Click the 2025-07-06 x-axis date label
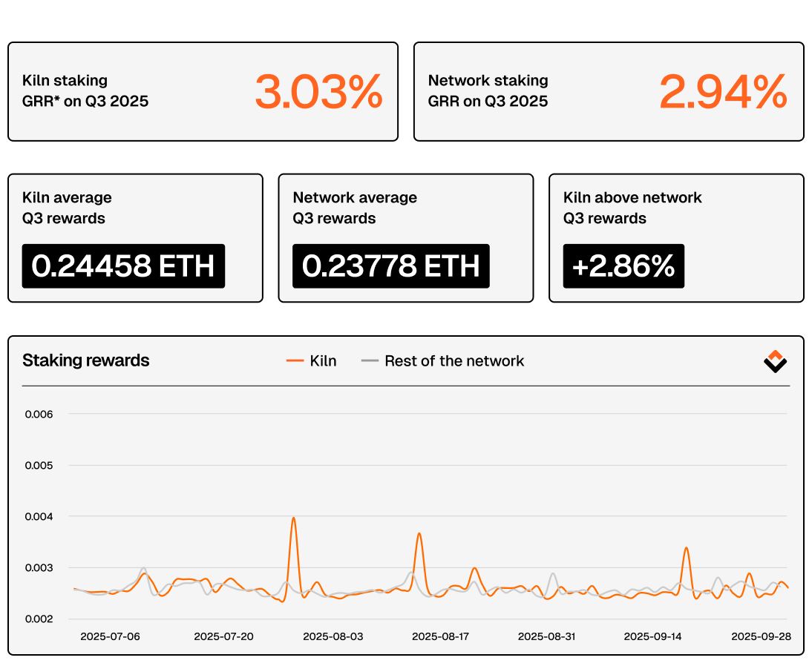 click(x=110, y=636)
